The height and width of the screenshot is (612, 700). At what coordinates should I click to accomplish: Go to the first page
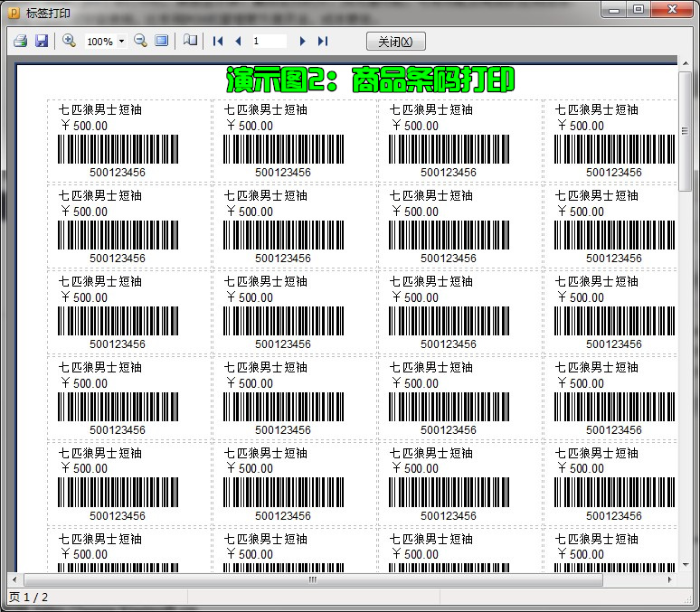pos(218,41)
